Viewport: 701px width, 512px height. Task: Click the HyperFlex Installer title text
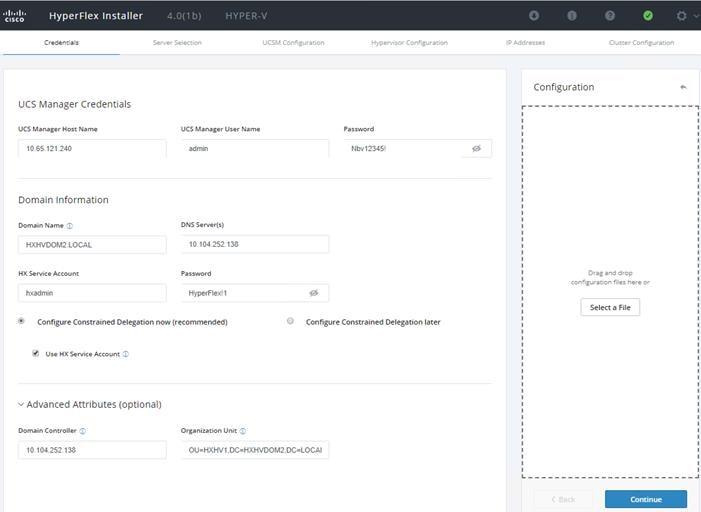click(x=96, y=16)
